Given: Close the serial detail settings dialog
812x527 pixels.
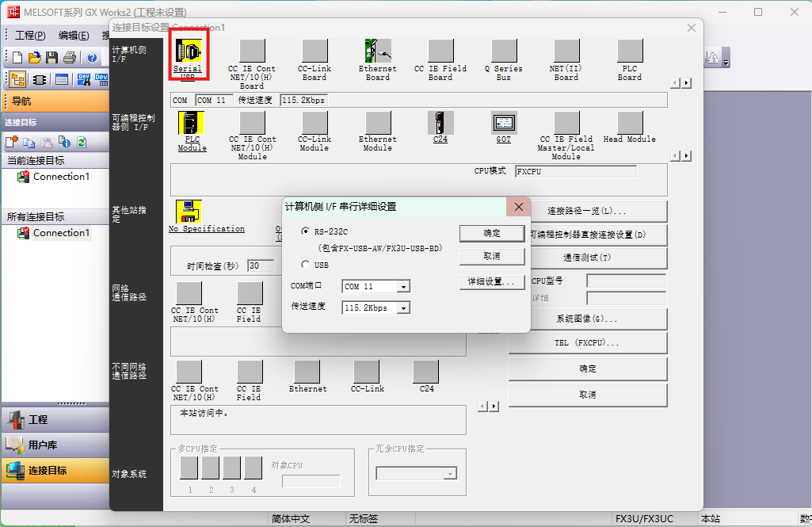Looking at the screenshot, I should coord(518,207).
